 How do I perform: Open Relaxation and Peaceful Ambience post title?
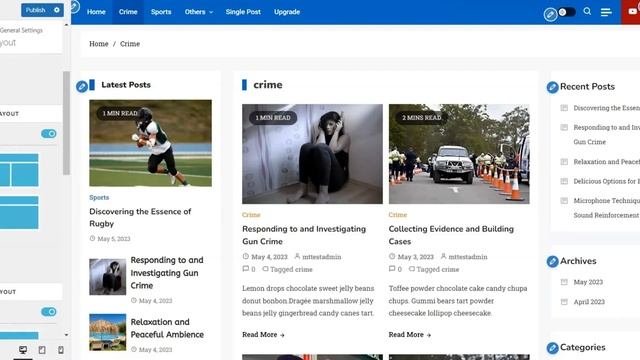(x=167, y=328)
